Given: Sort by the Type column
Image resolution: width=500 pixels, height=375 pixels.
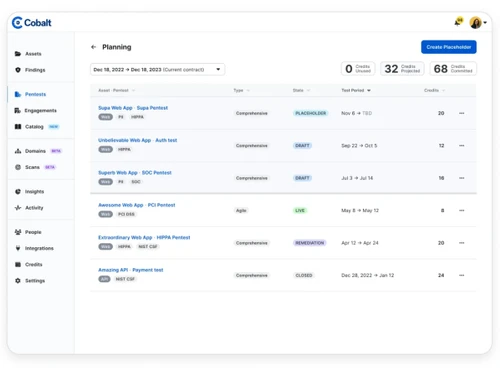Looking at the screenshot, I should pyautogui.click(x=241, y=90).
